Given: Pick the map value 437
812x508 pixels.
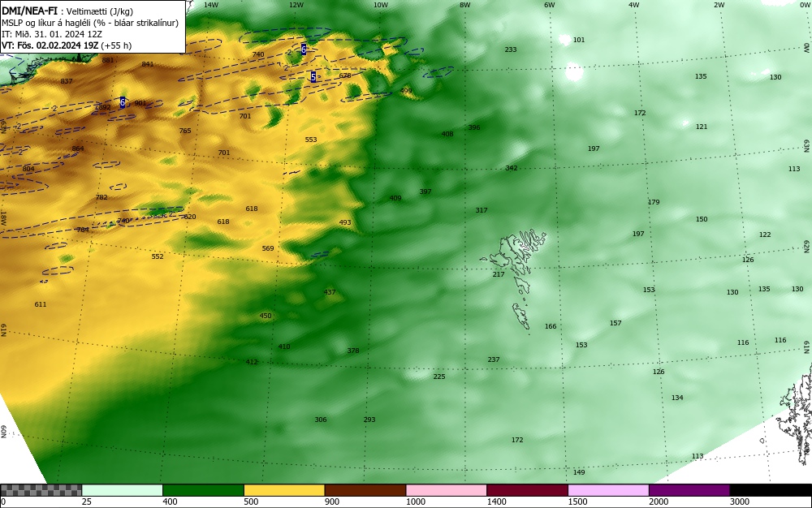Looking at the screenshot, I should [x=330, y=292].
